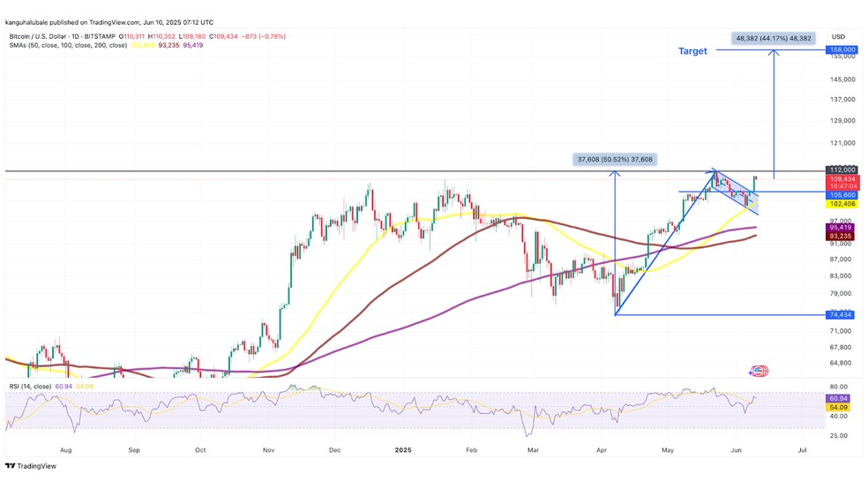Click the 37,608 (50.52%) measurement label

pos(615,160)
